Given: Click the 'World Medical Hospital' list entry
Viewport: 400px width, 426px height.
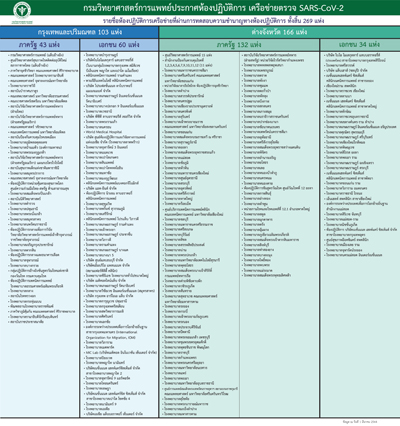Looking at the screenshot, I should pos(103,132).
